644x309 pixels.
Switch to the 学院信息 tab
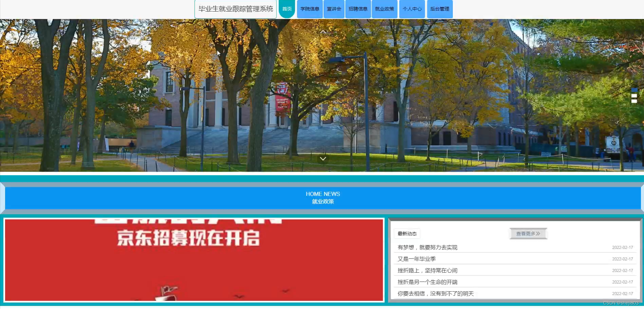click(x=309, y=9)
